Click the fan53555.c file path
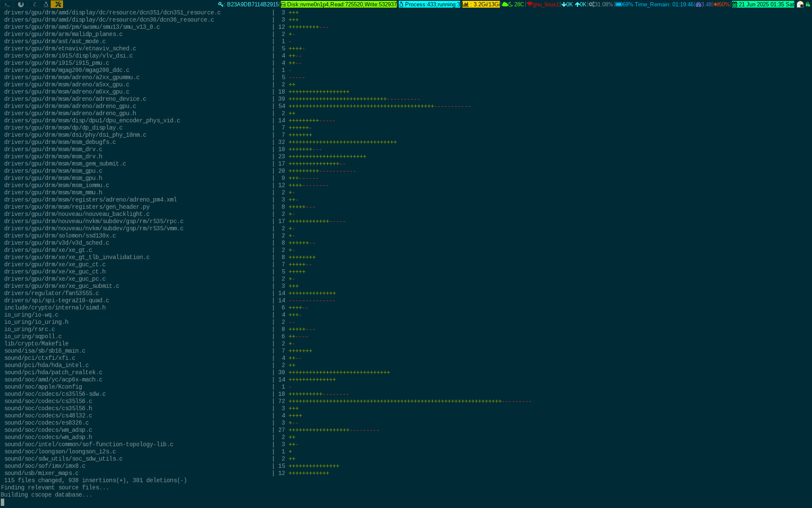Viewport: 812px width, 508px height. [52, 293]
